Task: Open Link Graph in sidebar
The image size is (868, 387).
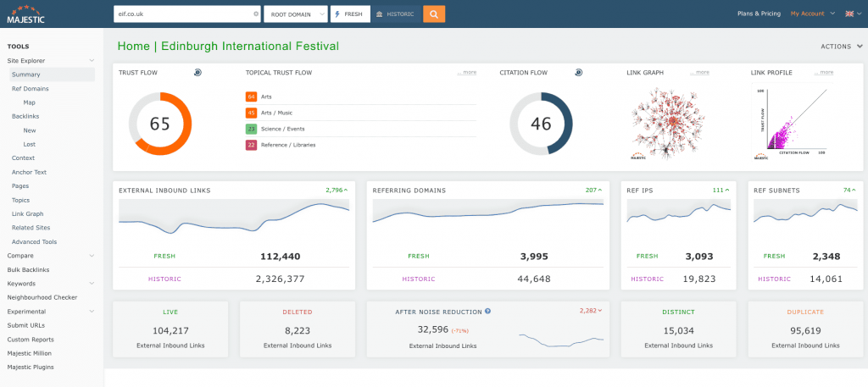Action: [28, 214]
